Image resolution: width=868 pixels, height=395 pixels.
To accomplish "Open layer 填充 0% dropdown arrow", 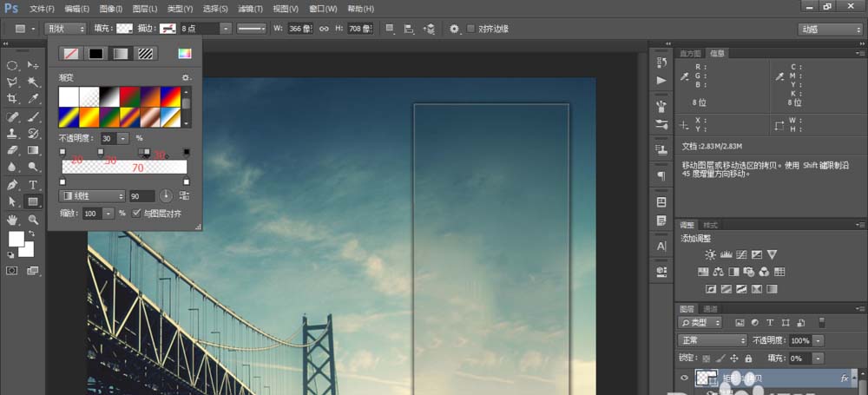I will (x=818, y=359).
